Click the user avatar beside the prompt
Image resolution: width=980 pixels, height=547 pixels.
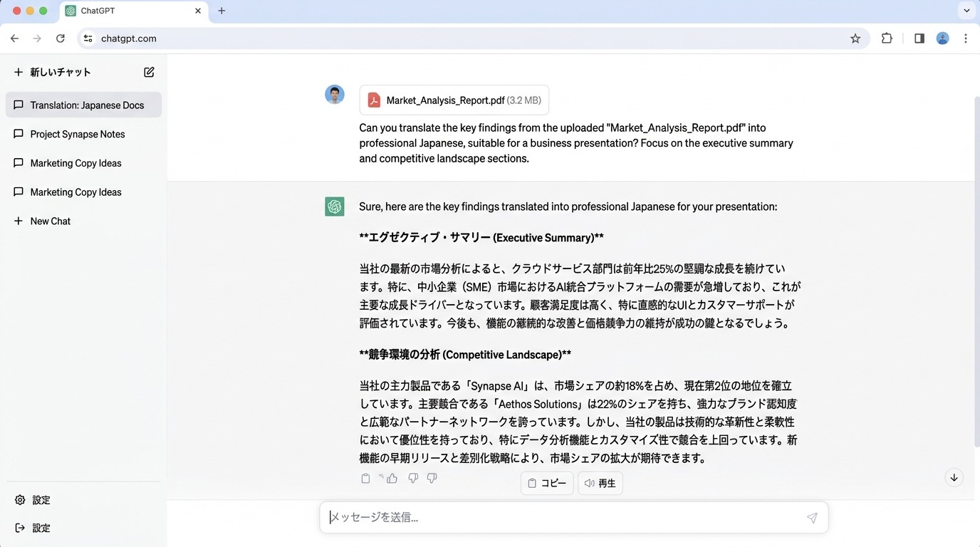pos(335,94)
